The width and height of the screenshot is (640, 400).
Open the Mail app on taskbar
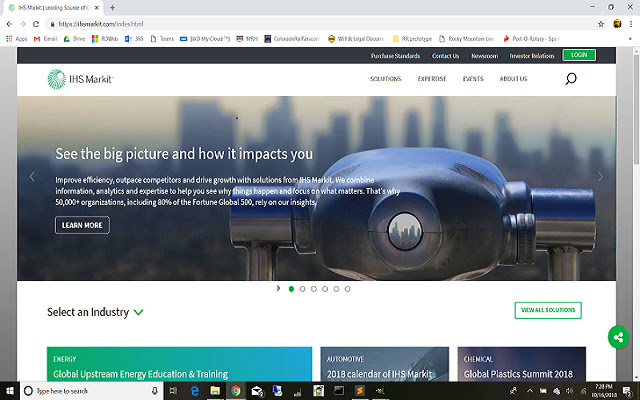point(257,391)
